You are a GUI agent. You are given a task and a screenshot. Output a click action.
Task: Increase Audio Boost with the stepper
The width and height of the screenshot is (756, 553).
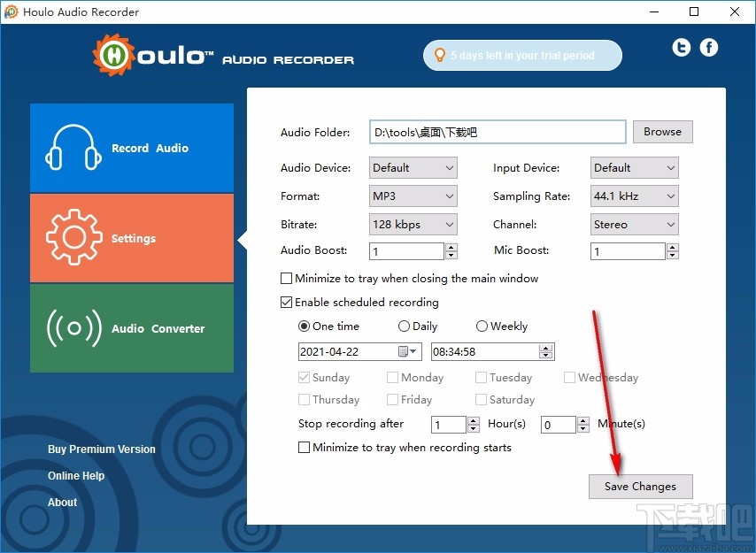tap(451, 247)
